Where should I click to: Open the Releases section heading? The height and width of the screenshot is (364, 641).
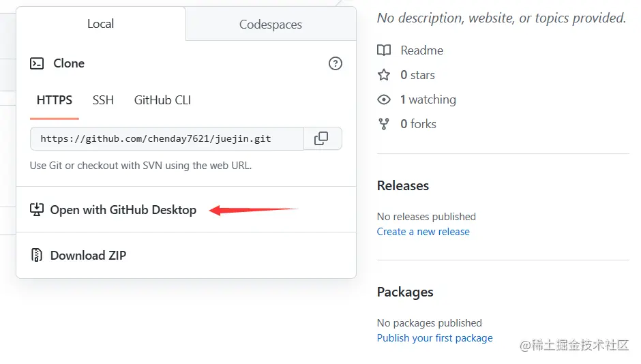[403, 185]
